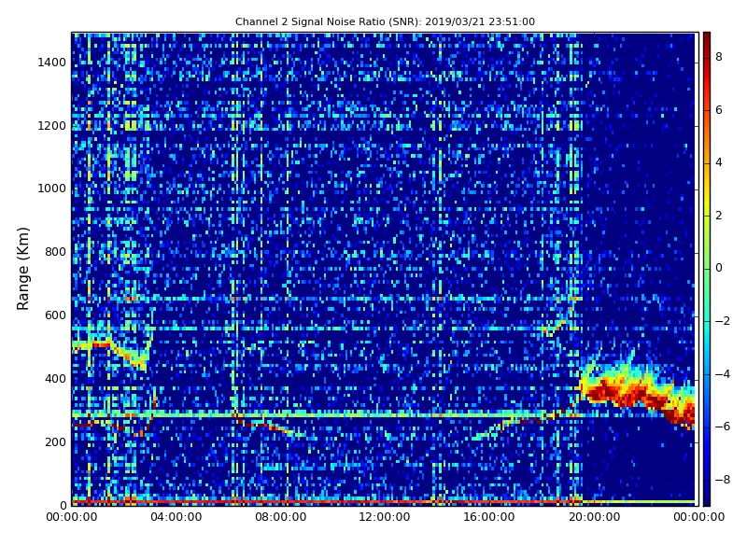Pick the 16:00:00 time axis label
This screenshot has height=560, width=747.
point(489,517)
